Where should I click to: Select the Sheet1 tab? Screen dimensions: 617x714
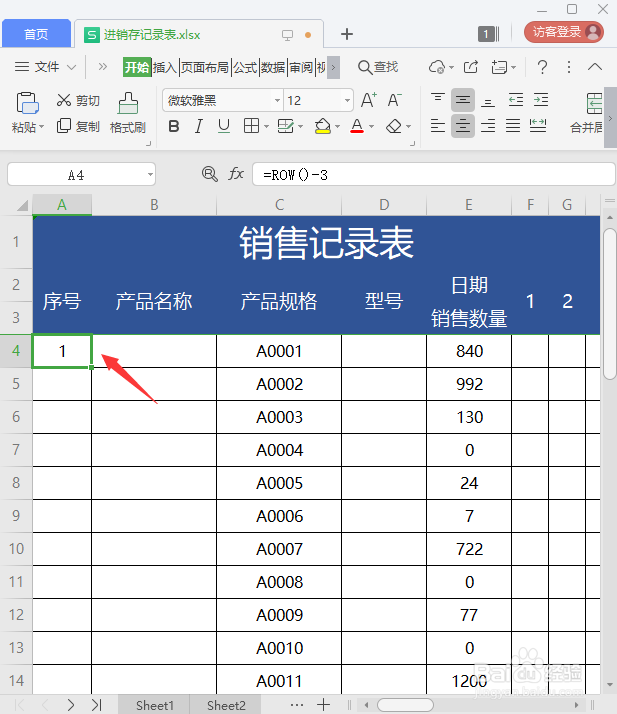(155, 705)
